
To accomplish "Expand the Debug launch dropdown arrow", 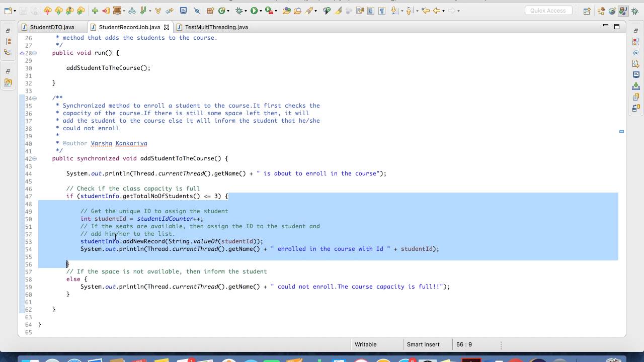I will [x=246, y=11].
